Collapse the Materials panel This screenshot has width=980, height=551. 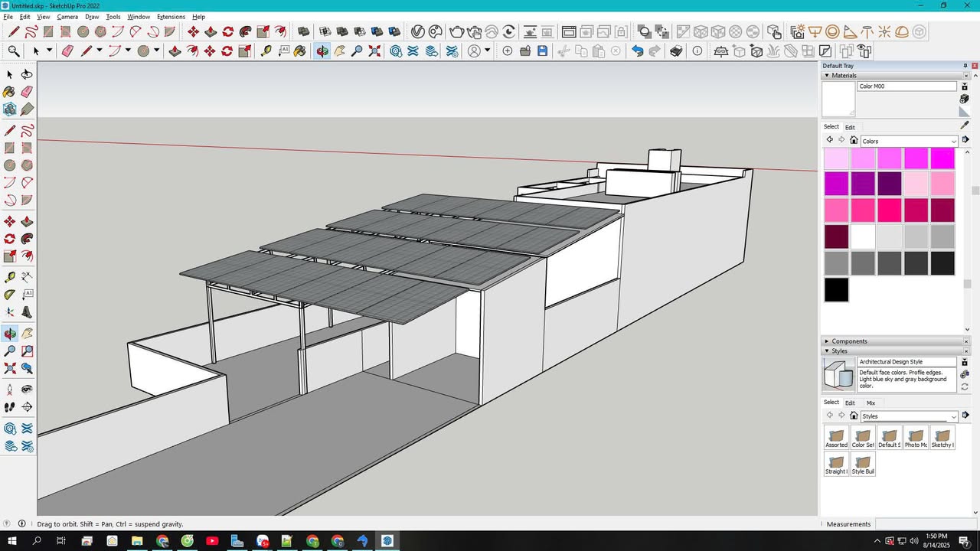click(x=827, y=76)
